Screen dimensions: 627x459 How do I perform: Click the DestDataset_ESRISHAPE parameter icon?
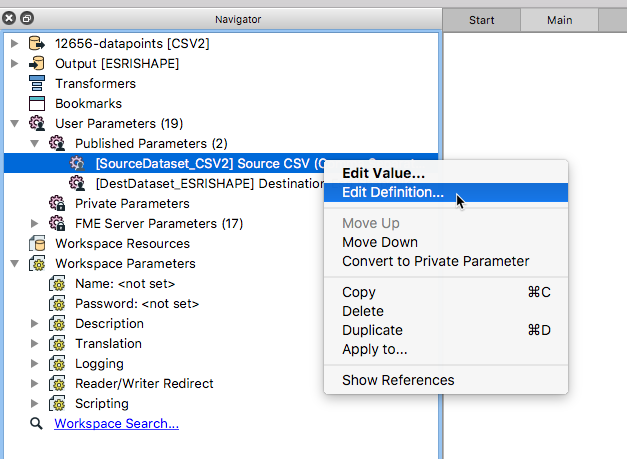(x=77, y=183)
